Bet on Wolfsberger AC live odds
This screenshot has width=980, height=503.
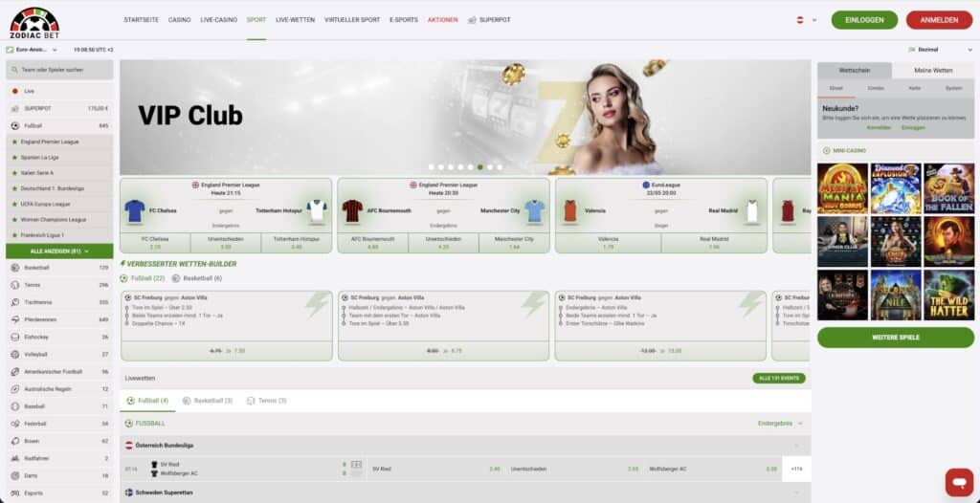click(x=712, y=469)
